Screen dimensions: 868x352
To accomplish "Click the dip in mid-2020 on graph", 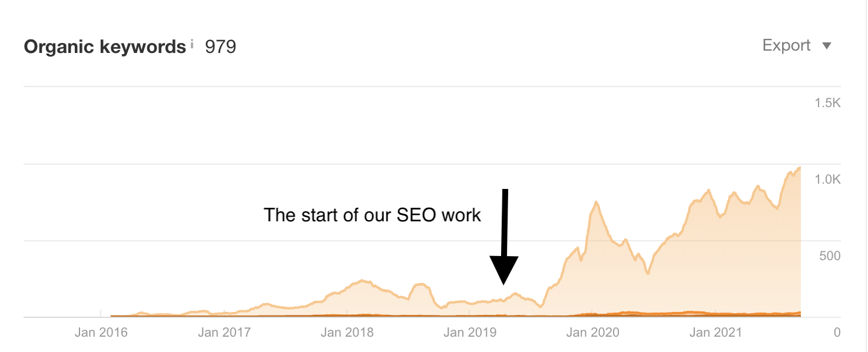I will point(648,273).
